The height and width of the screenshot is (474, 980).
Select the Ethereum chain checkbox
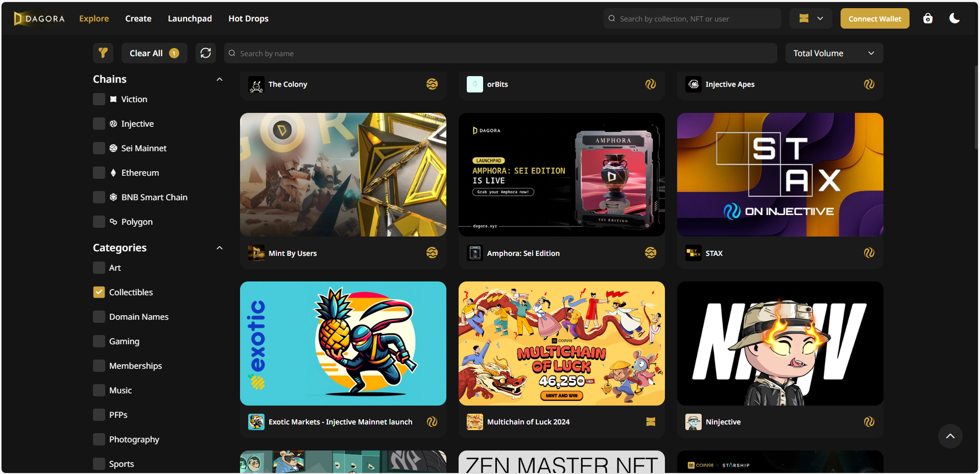pos(99,173)
